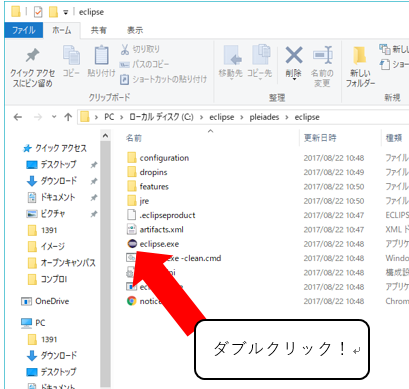Click the properties checkmark icon in title bar
This screenshot has width=409, height=389.
pos(38,12)
